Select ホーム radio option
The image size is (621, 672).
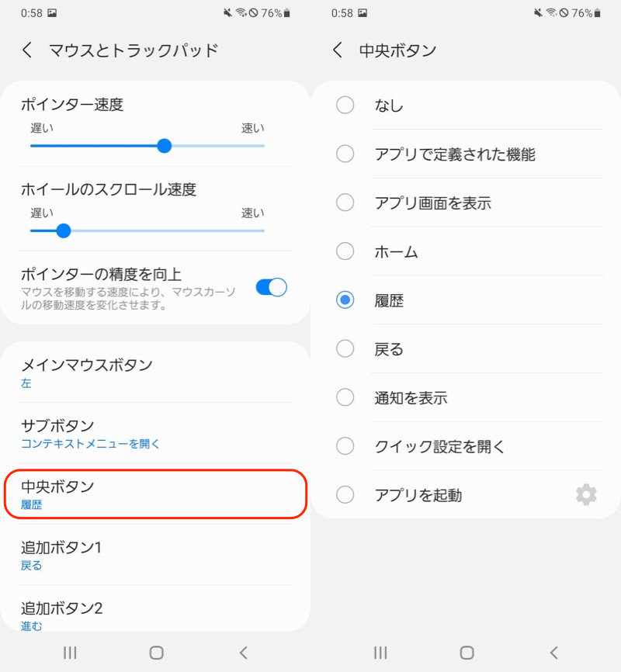point(345,251)
